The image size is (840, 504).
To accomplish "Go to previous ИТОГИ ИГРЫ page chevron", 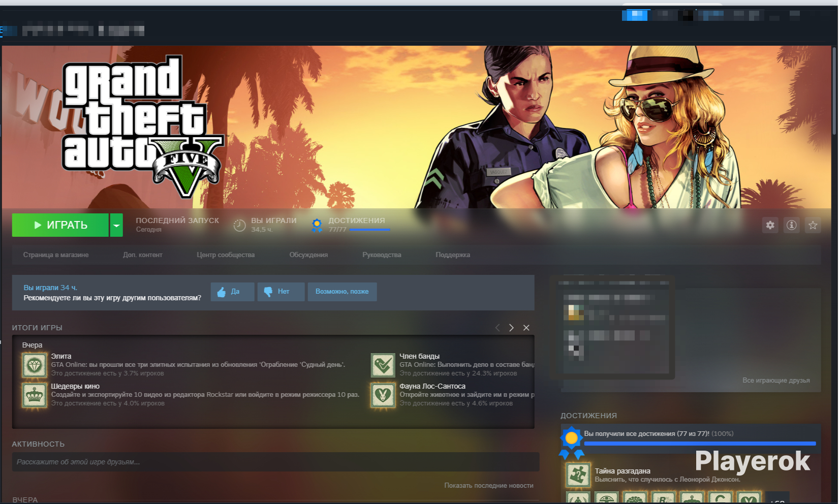I will click(x=497, y=328).
